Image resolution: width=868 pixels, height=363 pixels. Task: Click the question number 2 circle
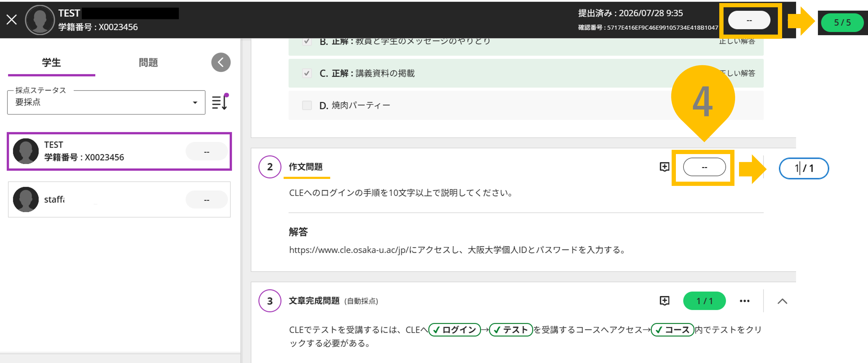click(270, 167)
